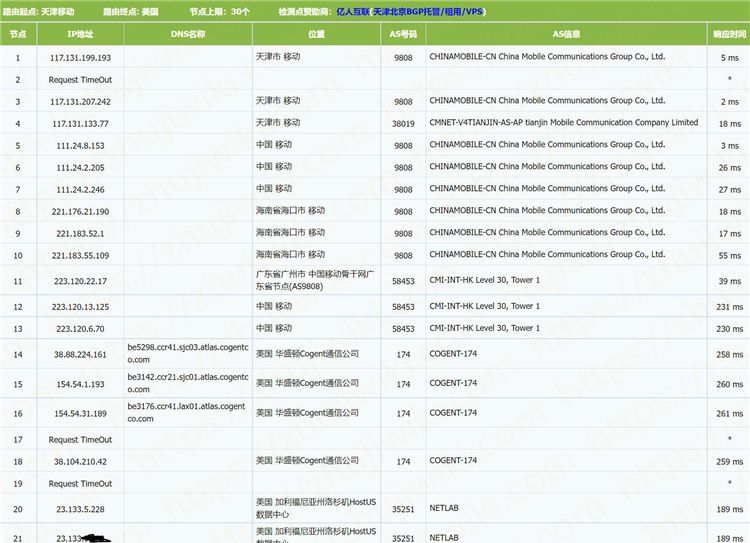Click Request TimeOut in node 19 row
The width and height of the screenshot is (750, 543).
click(x=80, y=484)
